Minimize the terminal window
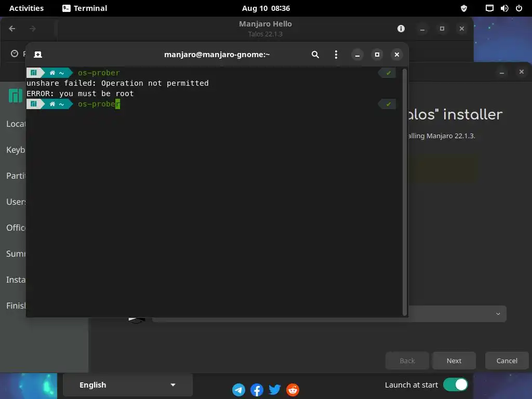 pos(357,55)
